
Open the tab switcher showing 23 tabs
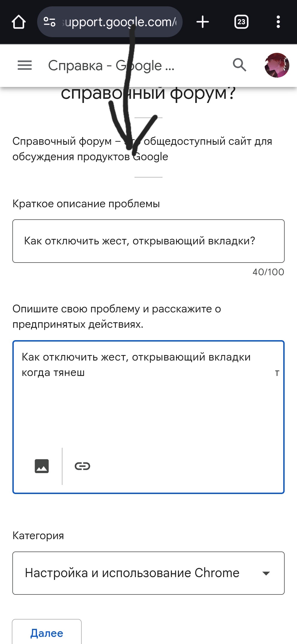(241, 22)
